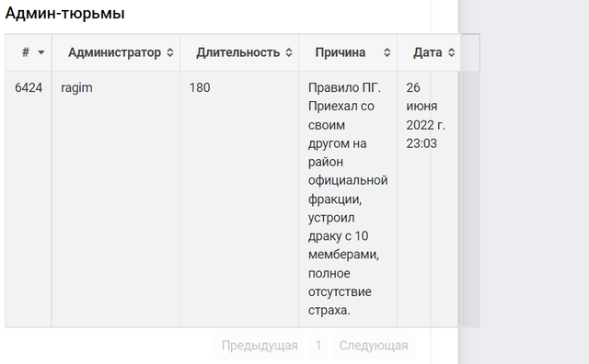This screenshot has width=589, height=364.
Task: Click the # column header
Action: (x=29, y=52)
